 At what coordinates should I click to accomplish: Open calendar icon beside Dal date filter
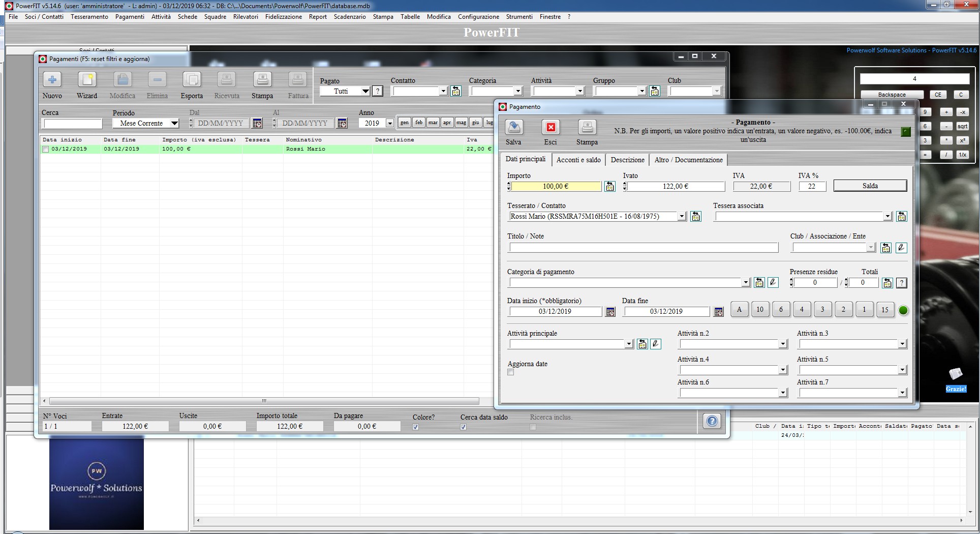point(257,123)
